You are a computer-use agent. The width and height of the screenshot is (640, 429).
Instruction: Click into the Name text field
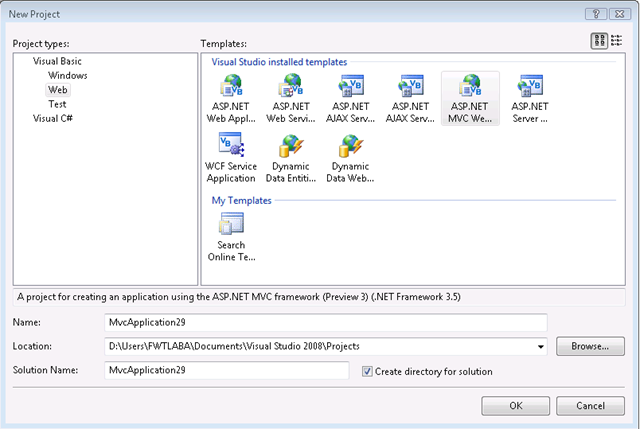point(326,322)
